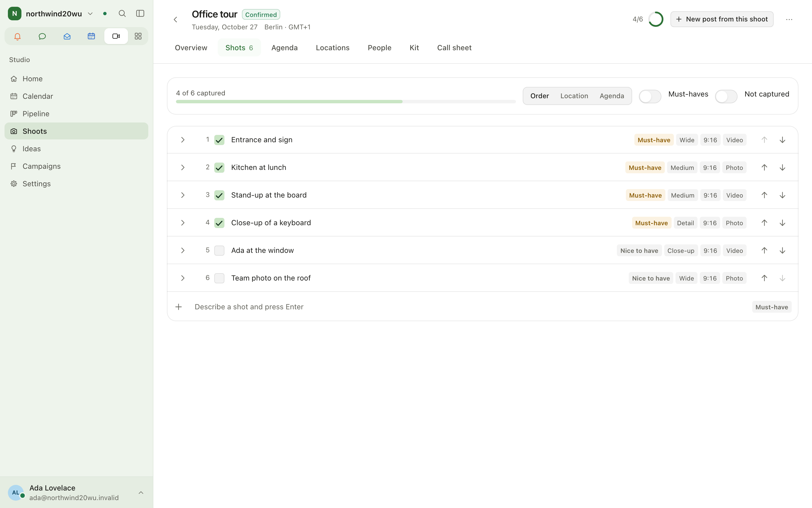Open the inbox envelope icon
Image resolution: width=812 pixels, height=508 pixels.
point(67,36)
